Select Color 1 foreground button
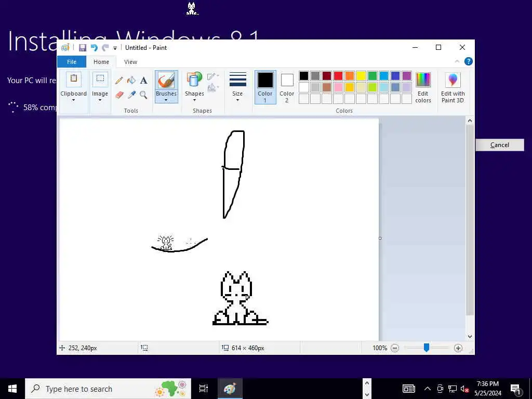Image resolution: width=532 pixels, height=399 pixels. (x=265, y=87)
